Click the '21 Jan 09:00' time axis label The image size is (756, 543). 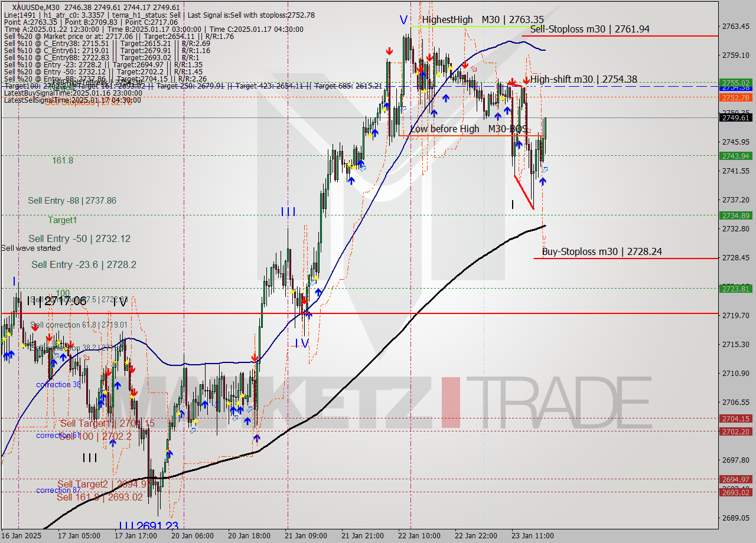[306, 536]
